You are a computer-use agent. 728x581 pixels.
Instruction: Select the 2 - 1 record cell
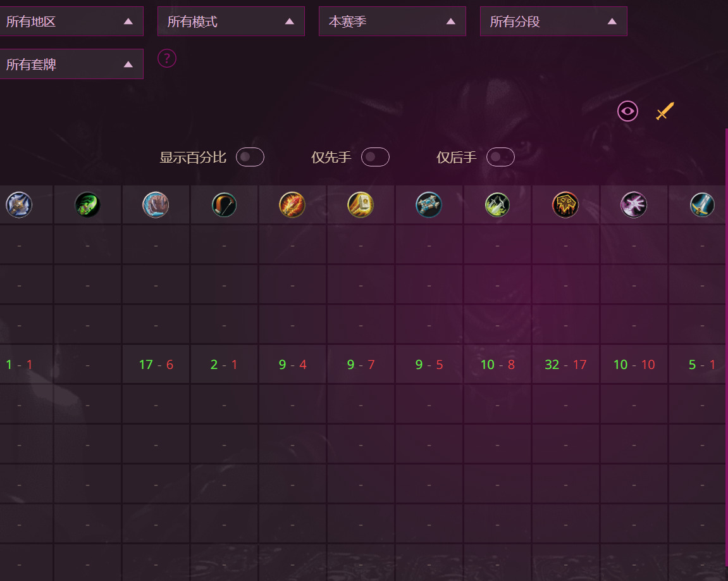tap(225, 365)
